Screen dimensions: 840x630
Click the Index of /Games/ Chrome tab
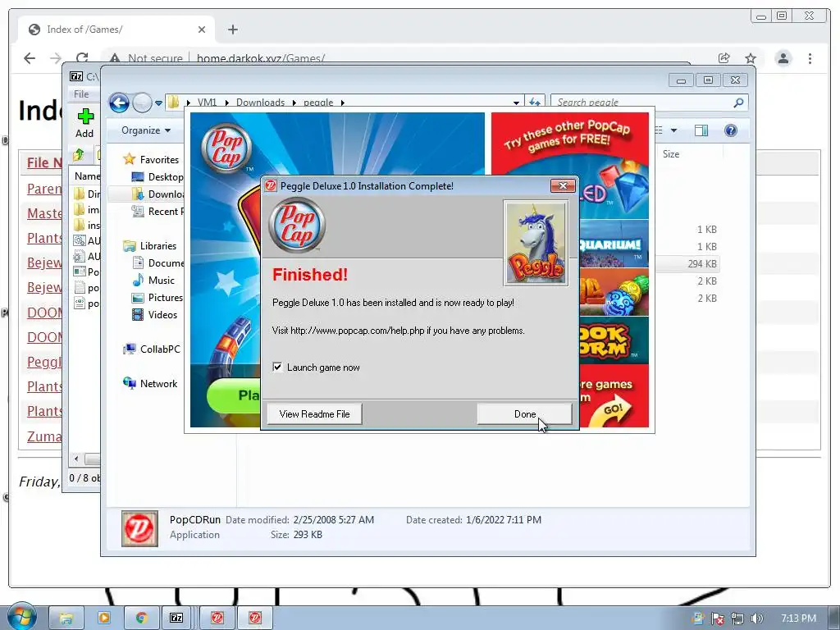click(116, 30)
